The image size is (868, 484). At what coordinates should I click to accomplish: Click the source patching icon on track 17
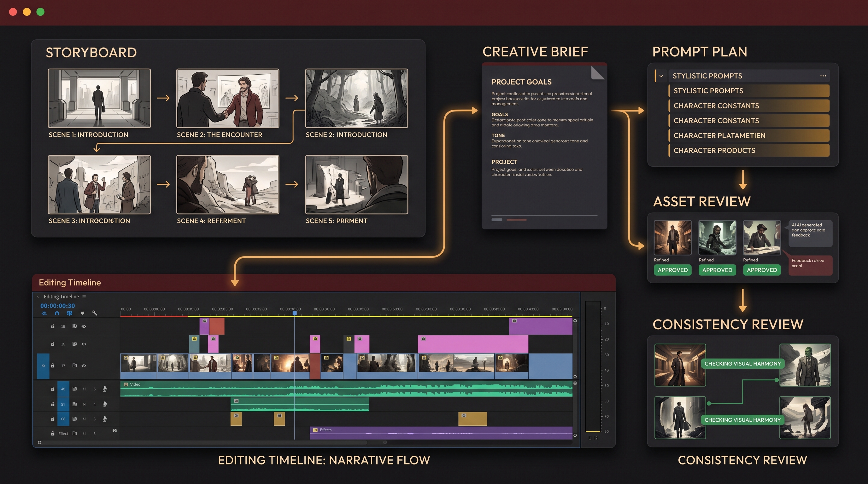point(43,366)
